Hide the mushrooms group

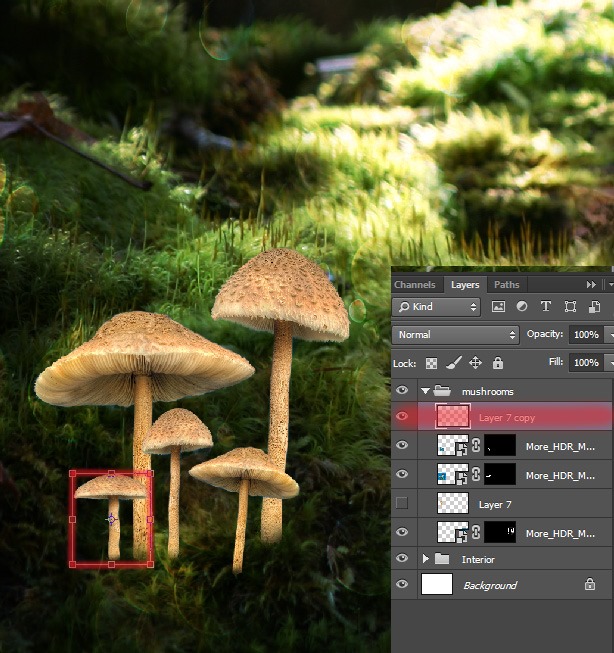pyautogui.click(x=402, y=390)
